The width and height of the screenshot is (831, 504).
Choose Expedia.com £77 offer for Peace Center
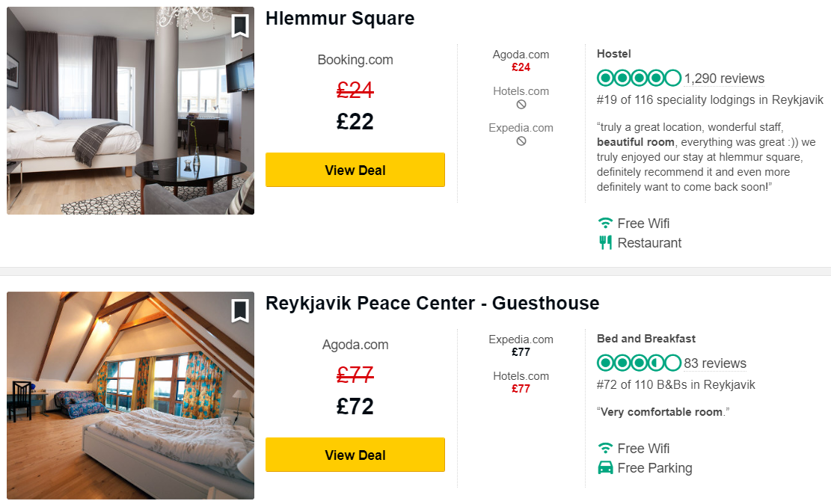click(x=521, y=345)
